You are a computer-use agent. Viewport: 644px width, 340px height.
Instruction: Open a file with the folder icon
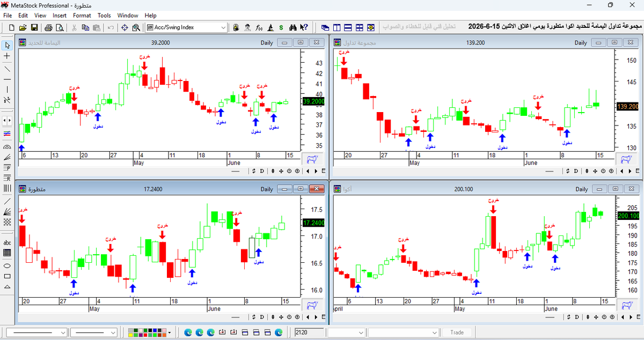click(23, 27)
